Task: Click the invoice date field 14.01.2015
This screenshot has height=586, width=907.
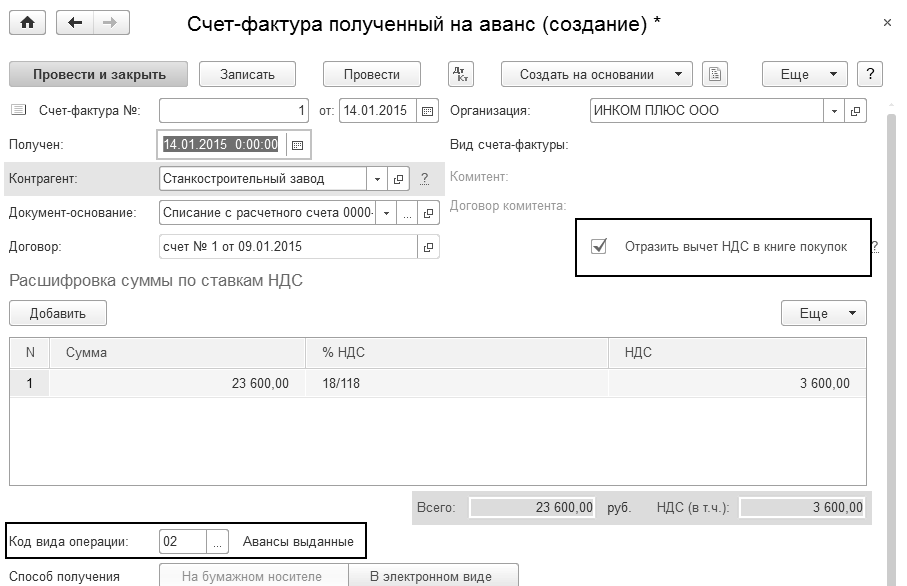Action: [377, 111]
